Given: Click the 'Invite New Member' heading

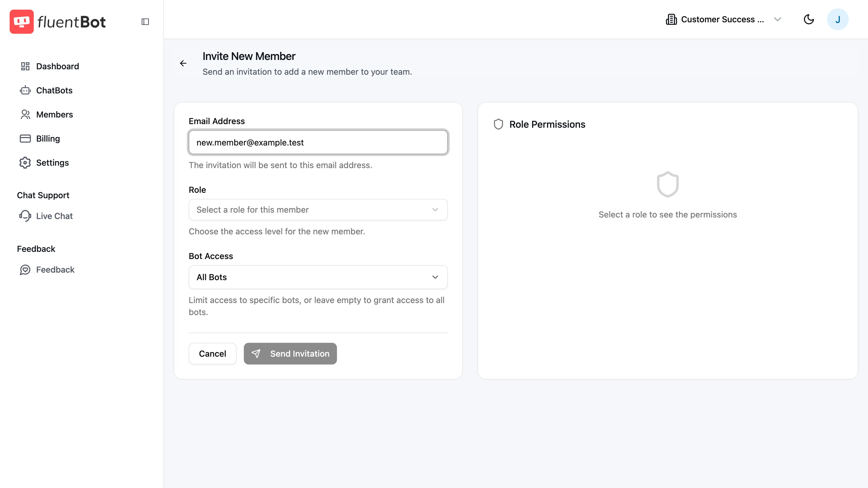Looking at the screenshot, I should (249, 56).
